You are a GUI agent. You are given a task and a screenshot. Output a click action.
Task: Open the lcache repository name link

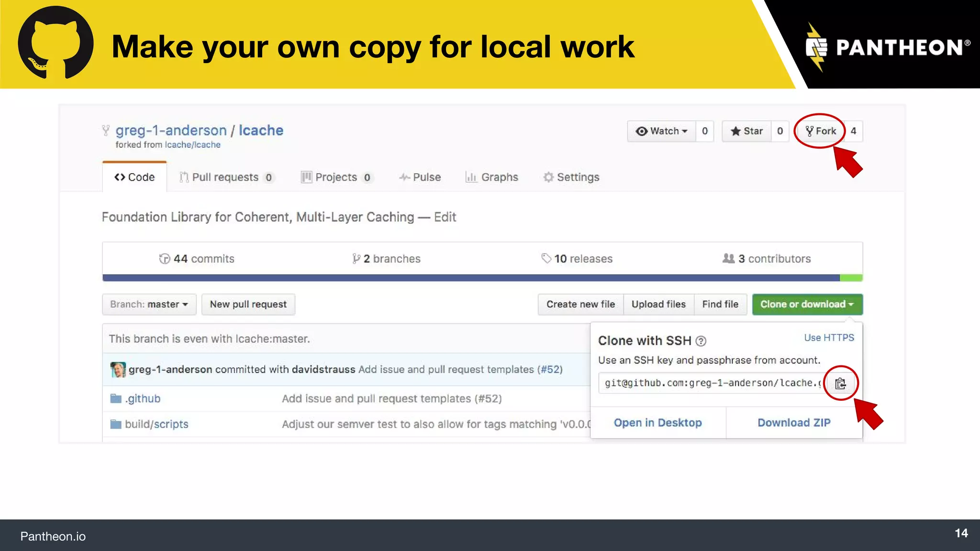pos(261,130)
